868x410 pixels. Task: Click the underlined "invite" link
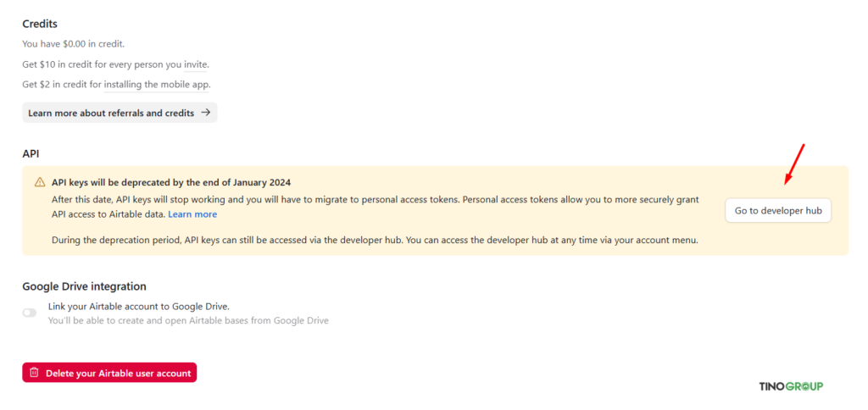[196, 64]
